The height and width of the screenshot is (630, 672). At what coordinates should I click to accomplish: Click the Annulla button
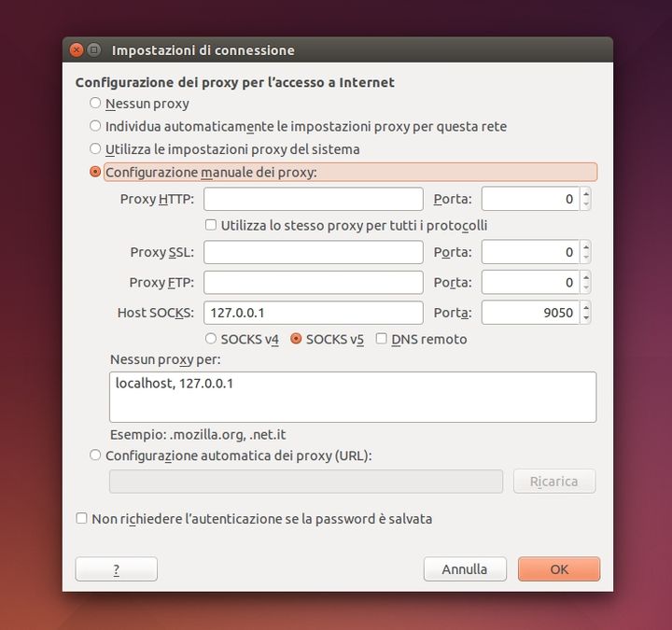point(465,569)
